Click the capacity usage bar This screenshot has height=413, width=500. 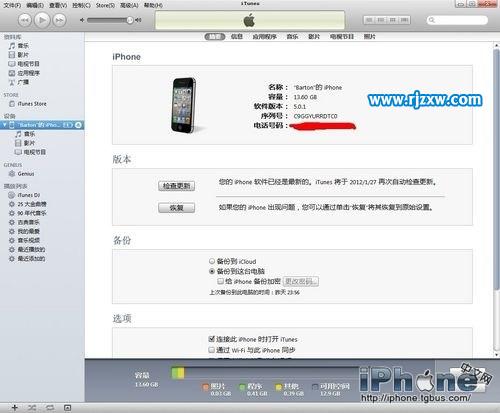(x=265, y=373)
